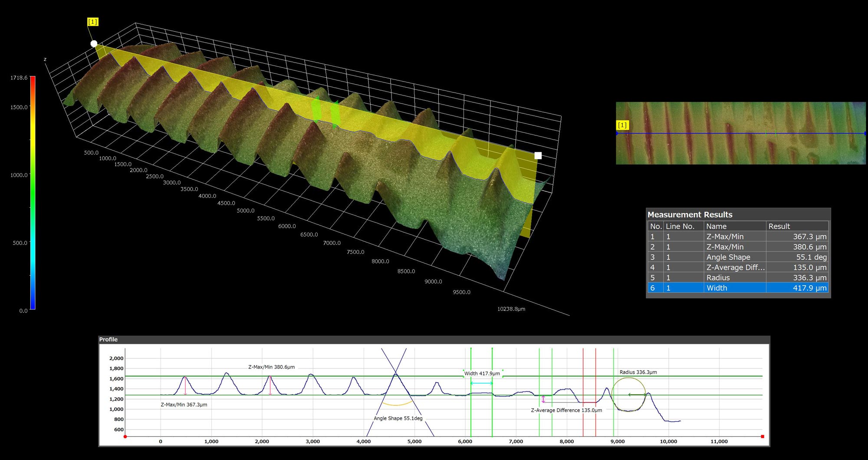Click the white circle handle of the section line

tap(94, 43)
